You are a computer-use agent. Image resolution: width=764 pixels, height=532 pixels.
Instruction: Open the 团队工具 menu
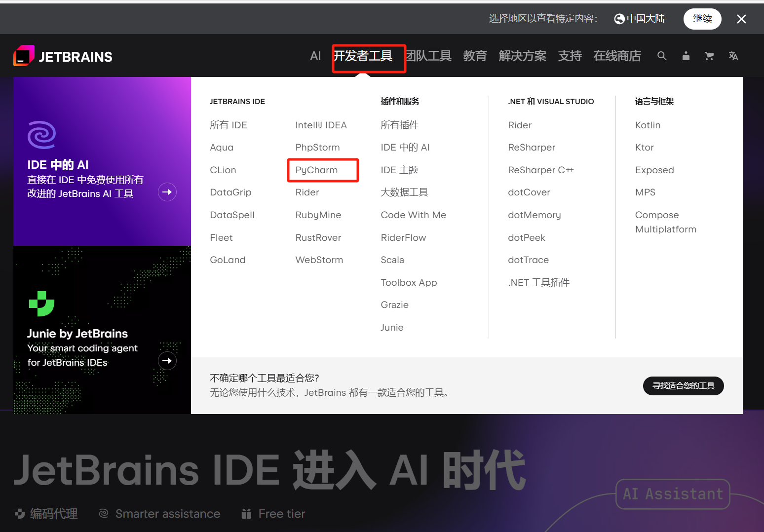click(x=428, y=56)
